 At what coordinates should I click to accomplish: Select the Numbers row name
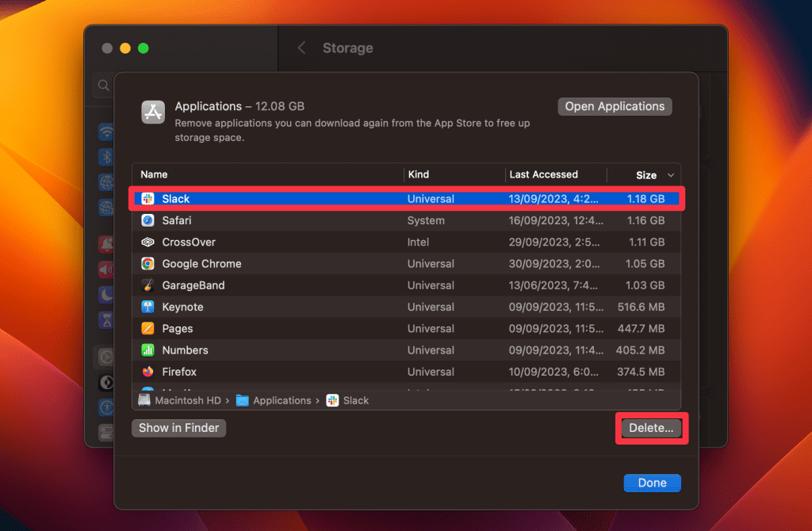(x=185, y=350)
